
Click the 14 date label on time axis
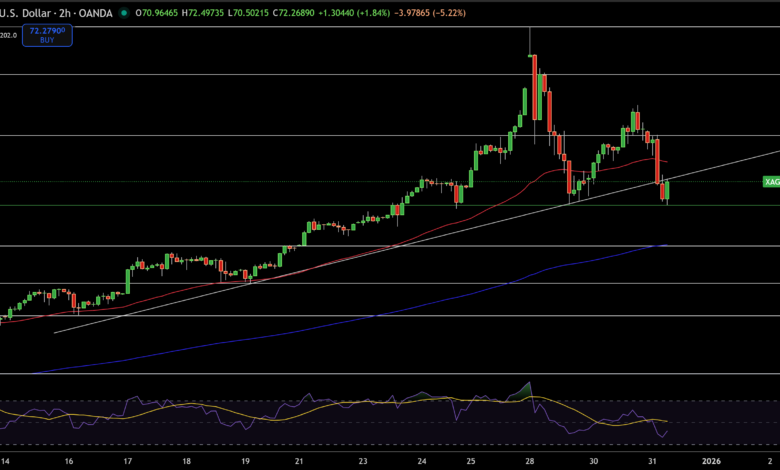(8, 461)
